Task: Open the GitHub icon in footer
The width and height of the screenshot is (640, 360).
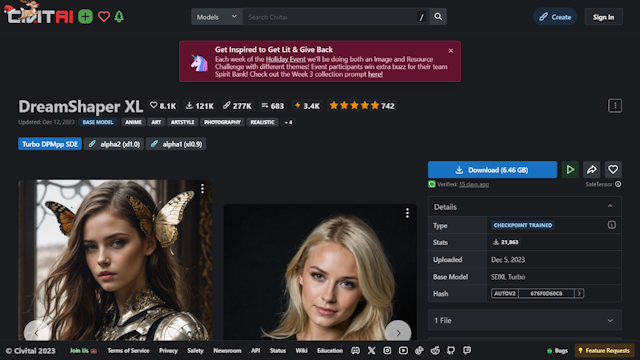Action: tap(451, 351)
